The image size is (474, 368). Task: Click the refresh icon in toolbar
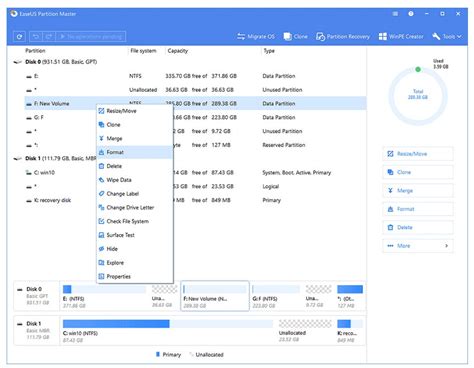coord(19,36)
